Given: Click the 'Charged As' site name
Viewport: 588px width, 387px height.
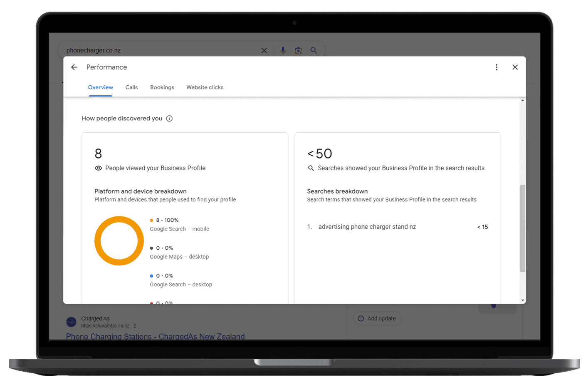Looking at the screenshot, I should tap(95, 319).
